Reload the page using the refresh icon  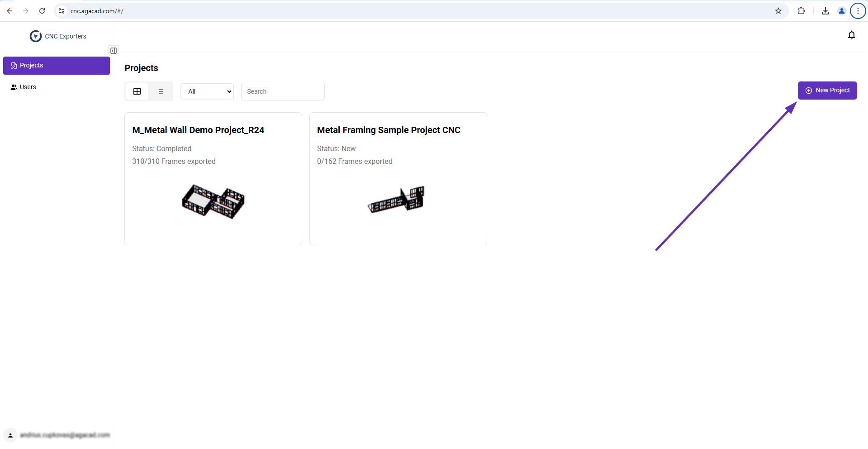[42, 11]
